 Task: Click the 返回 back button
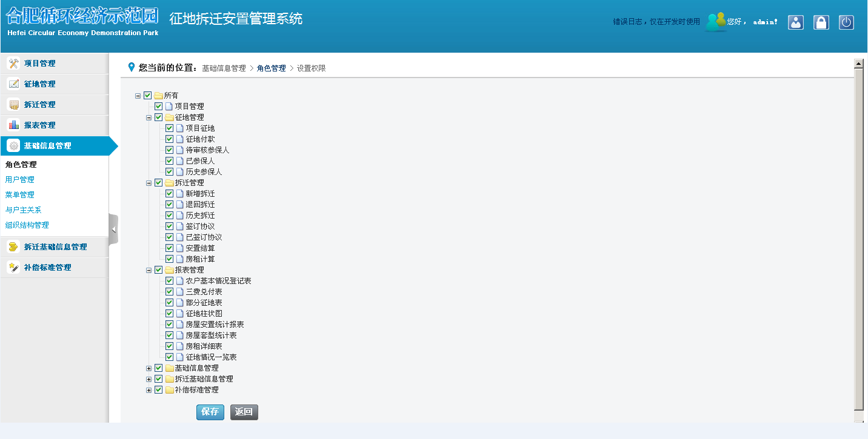[x=244, y=412]
